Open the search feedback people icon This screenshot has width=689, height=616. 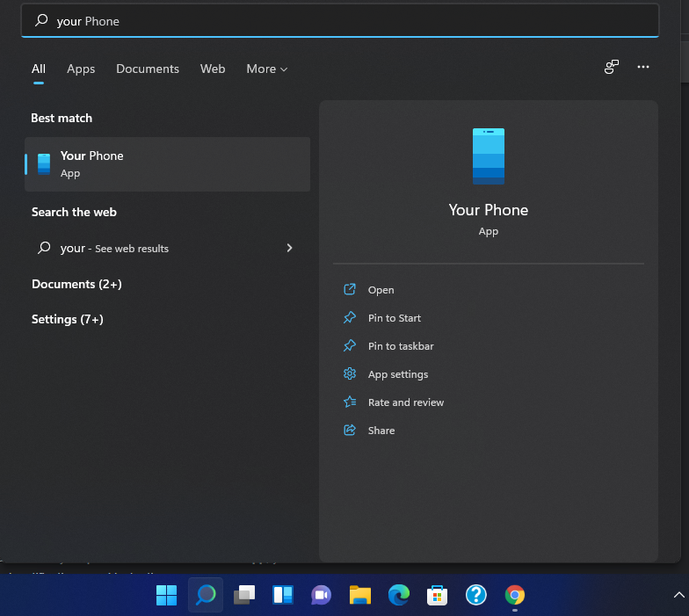(612, 67)
